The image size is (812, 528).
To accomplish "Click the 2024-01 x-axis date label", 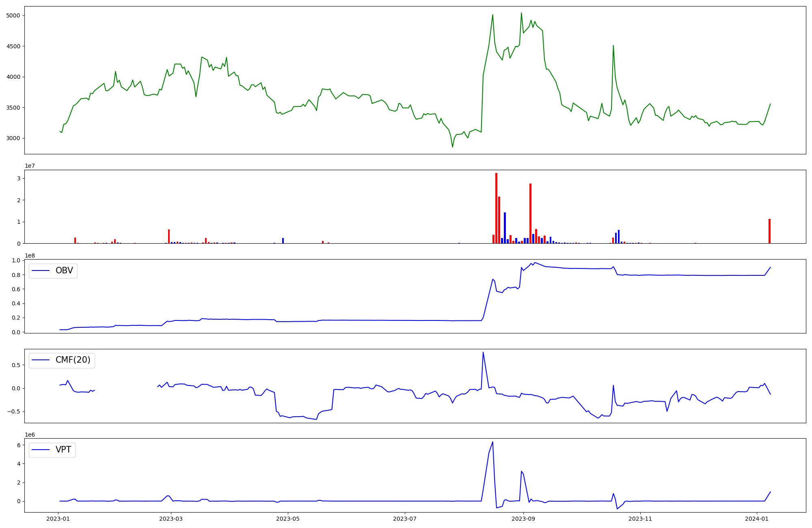I will pyautogui.click(x=757, y=519).
